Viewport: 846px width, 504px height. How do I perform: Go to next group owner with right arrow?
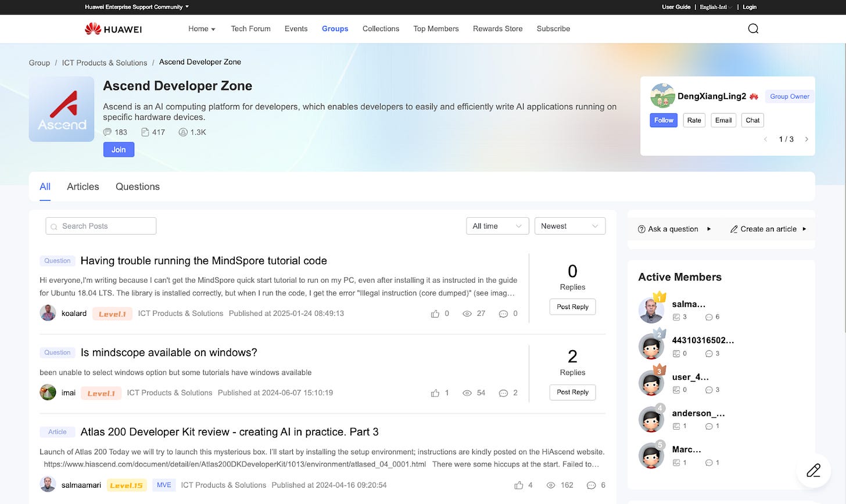[x=806, y=139]
